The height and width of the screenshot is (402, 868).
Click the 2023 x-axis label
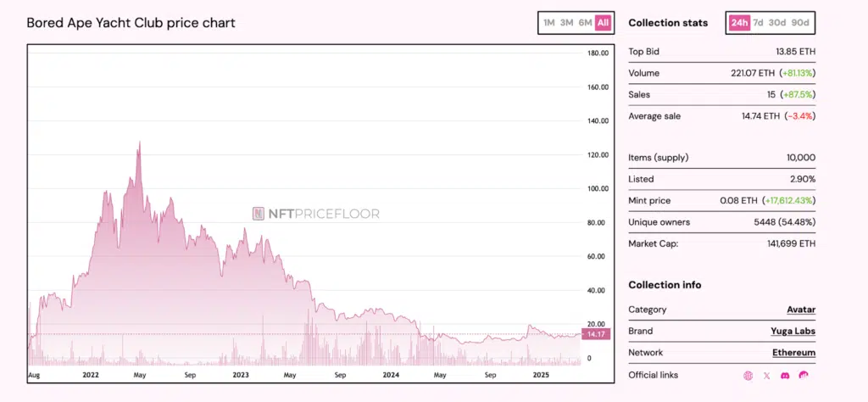(240, 374)
